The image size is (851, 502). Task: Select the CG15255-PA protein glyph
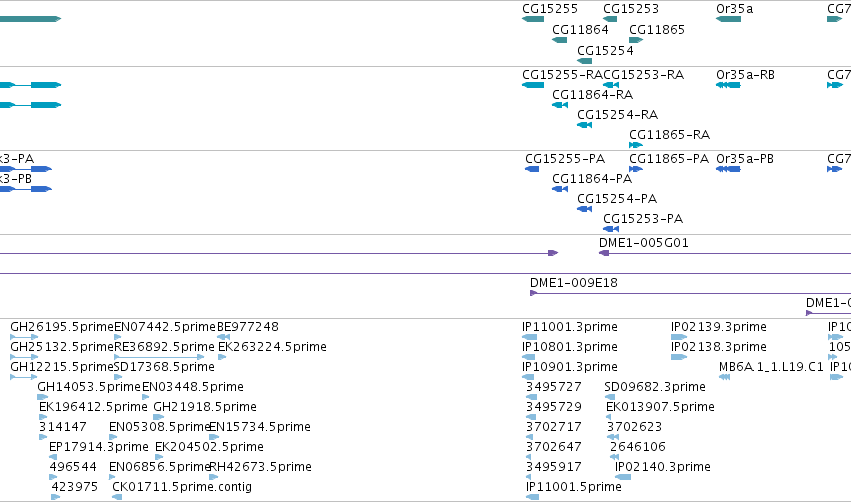pos(532,169)
